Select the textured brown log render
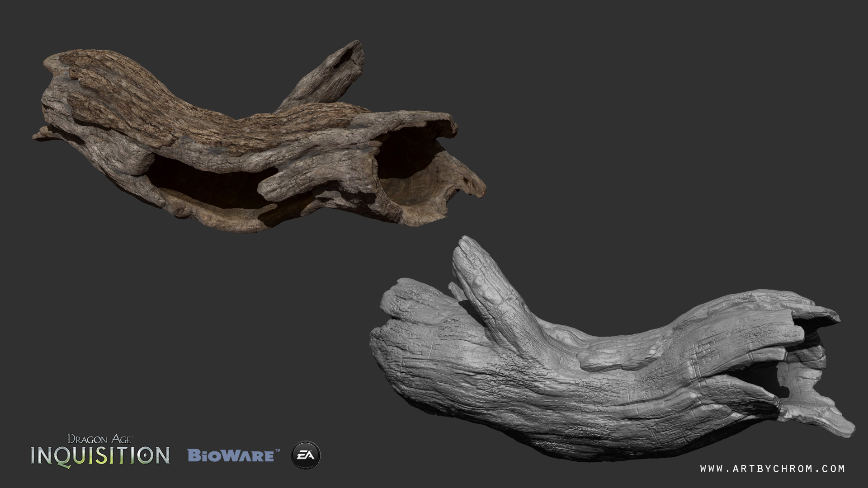 click(x=259, y=137)
